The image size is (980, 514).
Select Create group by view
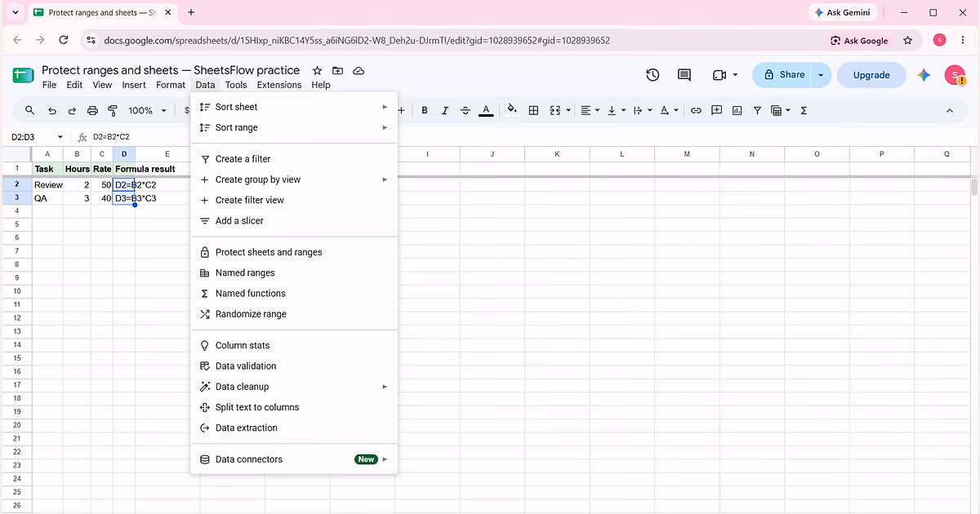click(x=294, y=179)
